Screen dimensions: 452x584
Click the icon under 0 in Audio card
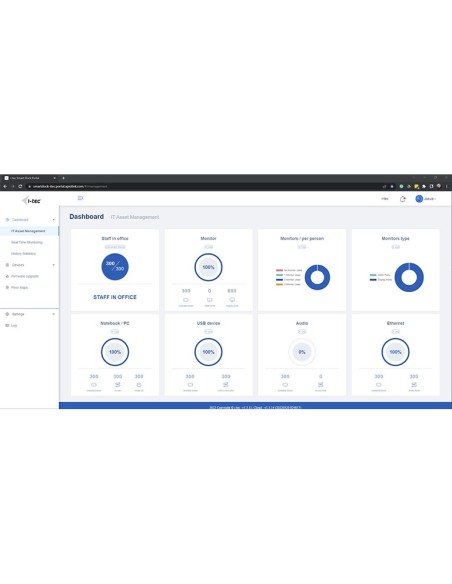tap(321, 385)
